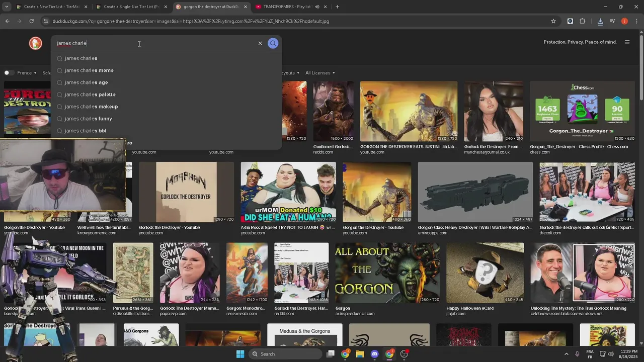
Task: Open the Medusa & the Gorgons image
Action: pyautogui.click(x=305, y=334)
